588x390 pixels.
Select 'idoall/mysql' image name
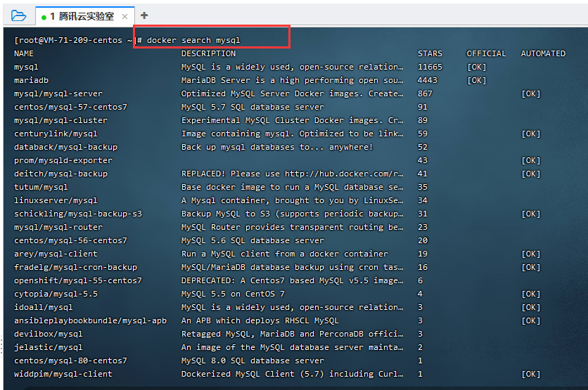point(43,307)
